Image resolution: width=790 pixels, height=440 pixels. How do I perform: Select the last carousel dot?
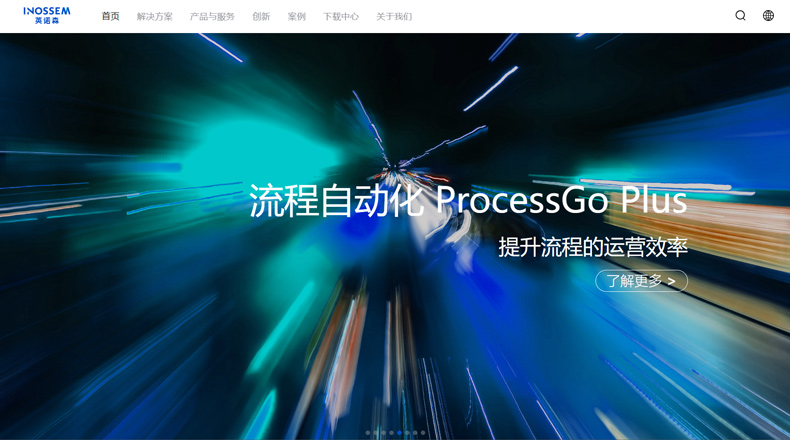[423, 433]
